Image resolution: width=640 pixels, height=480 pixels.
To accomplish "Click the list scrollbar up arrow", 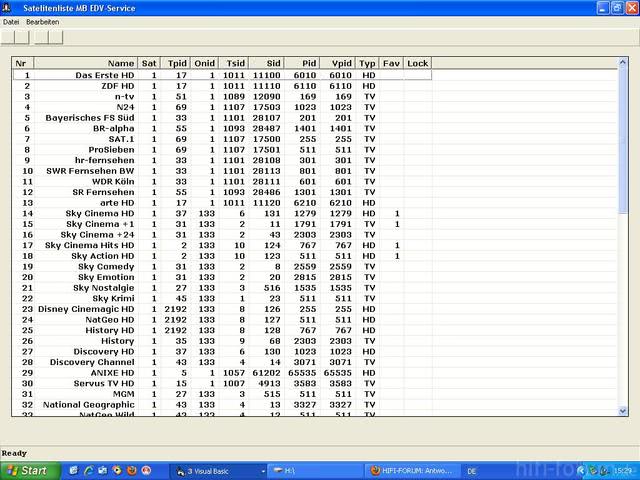I will (x=622, y=62).
